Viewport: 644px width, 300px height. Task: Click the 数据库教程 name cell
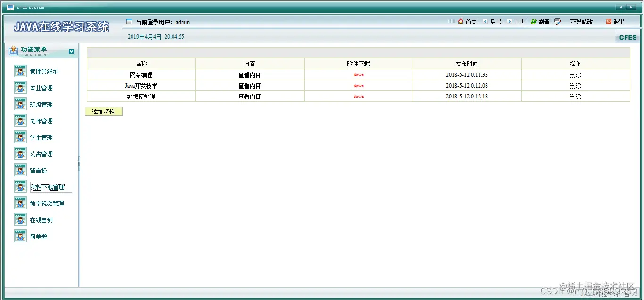(x=141, y=97)
